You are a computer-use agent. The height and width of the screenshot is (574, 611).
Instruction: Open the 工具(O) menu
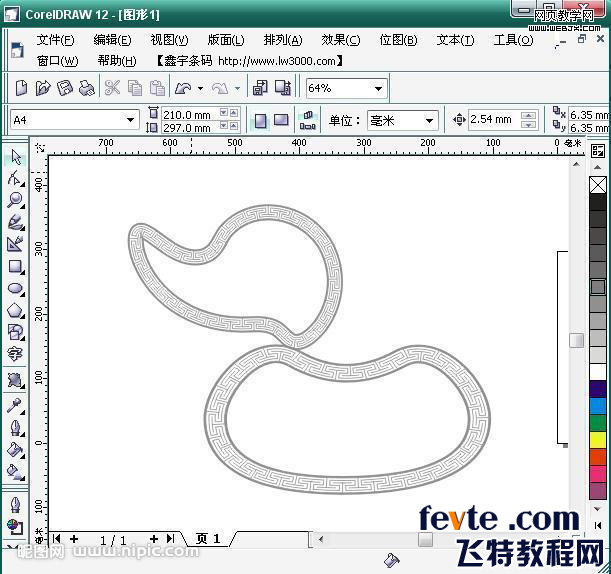(513, 40)
